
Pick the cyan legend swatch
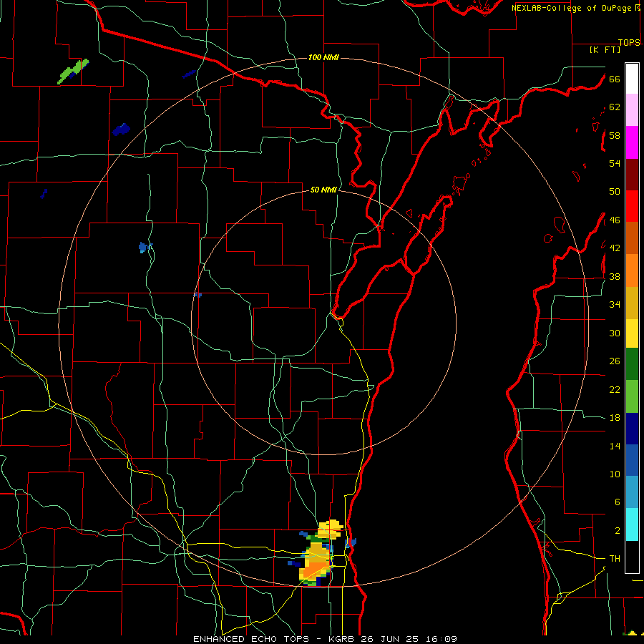(x=632, y=525)
